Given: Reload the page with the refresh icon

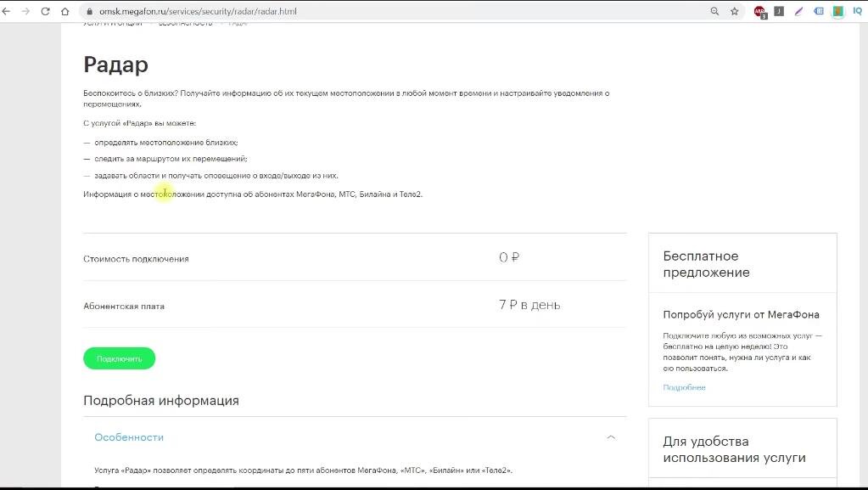Looking at the screenshot, I should click(x=45, y=11).
